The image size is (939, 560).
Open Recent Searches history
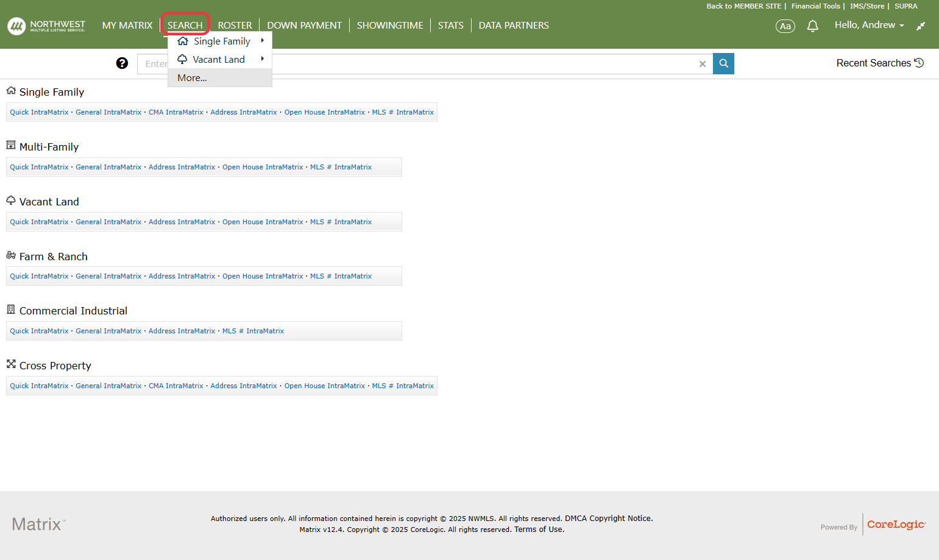point(880,63)
